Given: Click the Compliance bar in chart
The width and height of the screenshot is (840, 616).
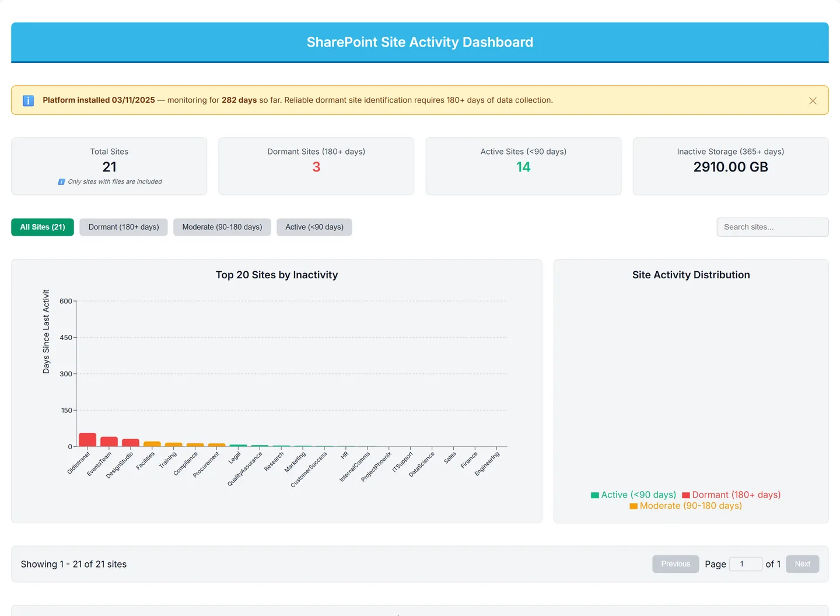Looking at the screenshot, I should point(195,445).
